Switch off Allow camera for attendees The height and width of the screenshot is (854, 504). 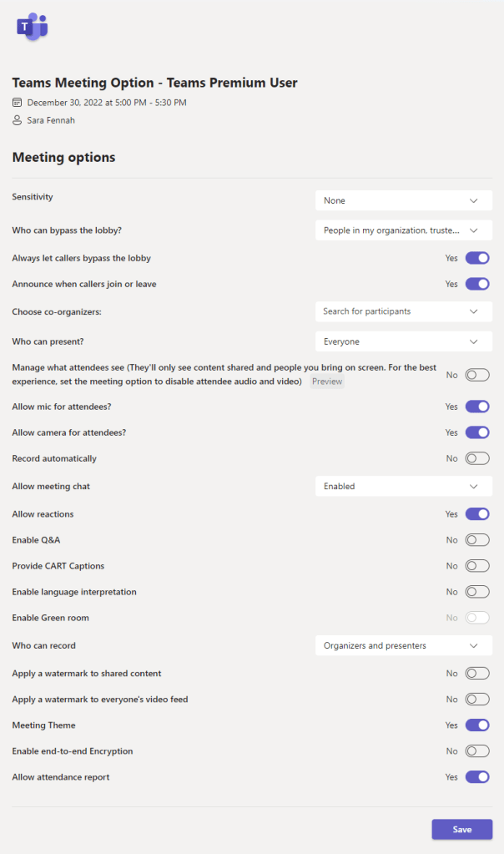pyautogui.click(x=477, y=432)
